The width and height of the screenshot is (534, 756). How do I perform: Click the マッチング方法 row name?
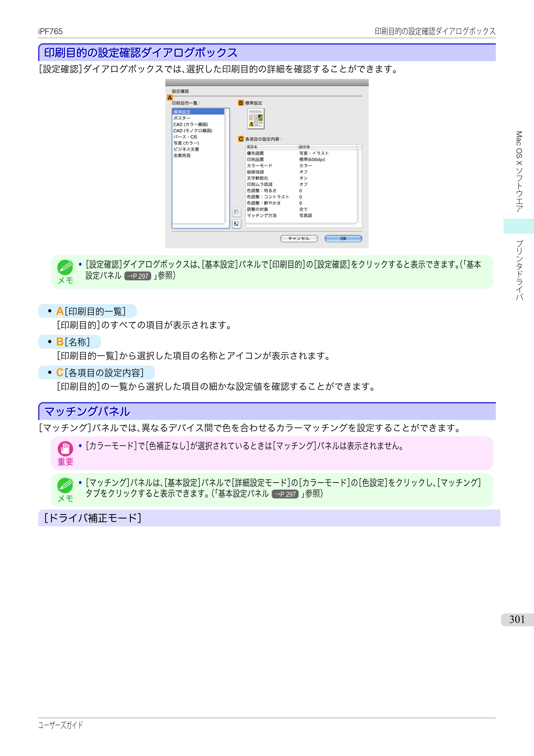tap(262, 215)
